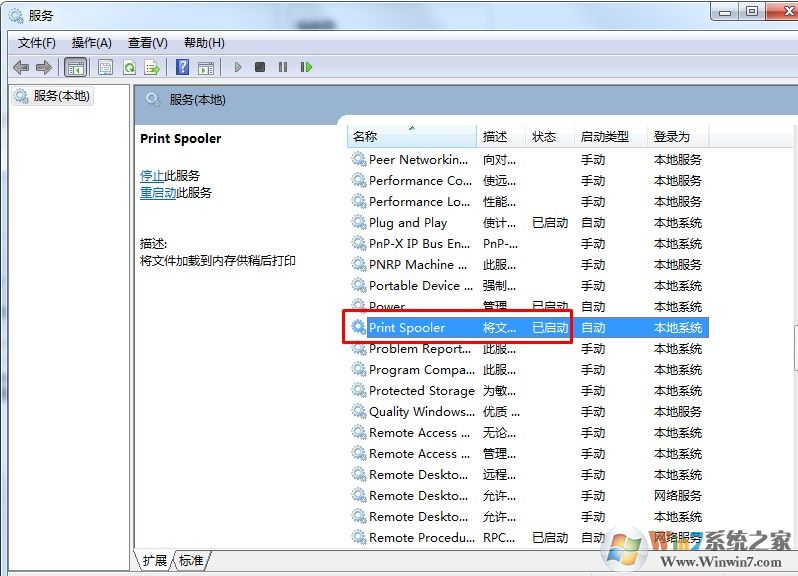Image resolution: width=798 pixels, height=576 pixels.
Task: Select the Performance Co... service
Action: tap(528, 181)
